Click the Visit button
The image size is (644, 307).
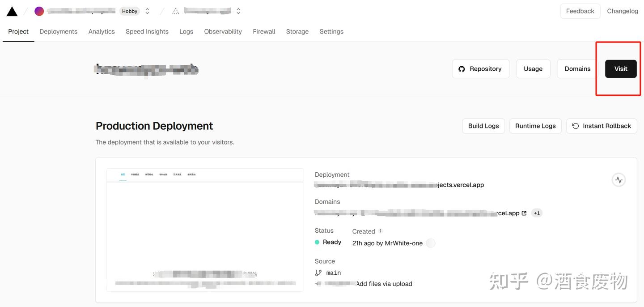[x=620, y=69]
